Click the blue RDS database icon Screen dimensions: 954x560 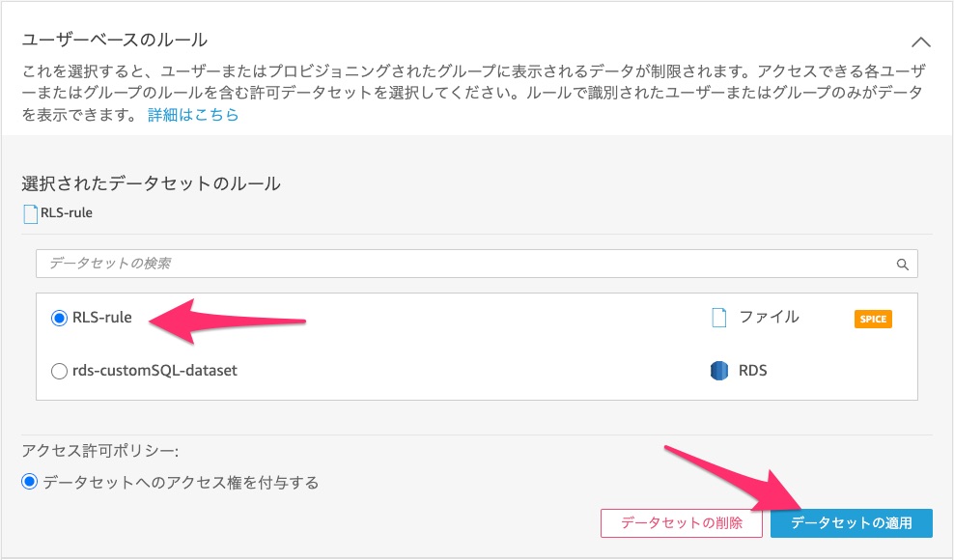click(x=719, y=371)
